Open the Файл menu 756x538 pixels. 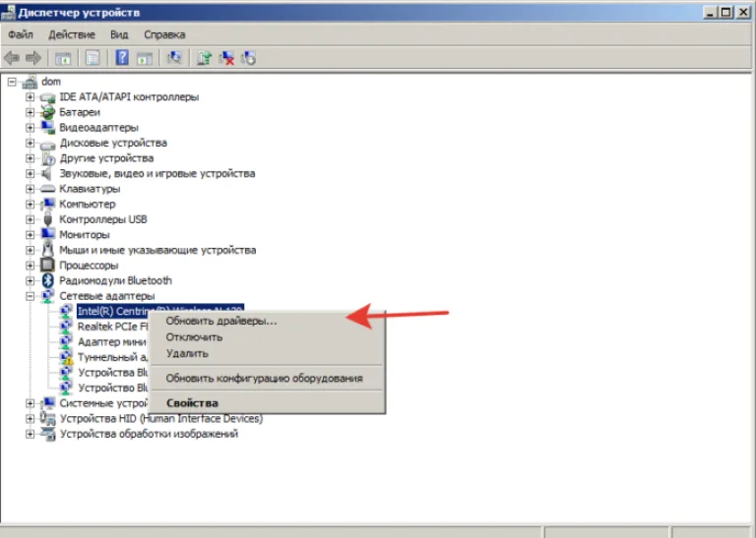tap(21, 34)
